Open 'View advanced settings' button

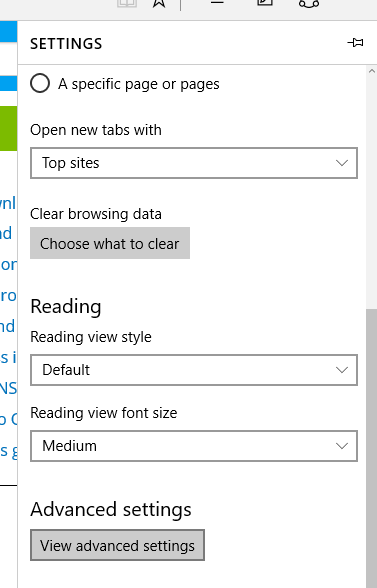point(117,545)
